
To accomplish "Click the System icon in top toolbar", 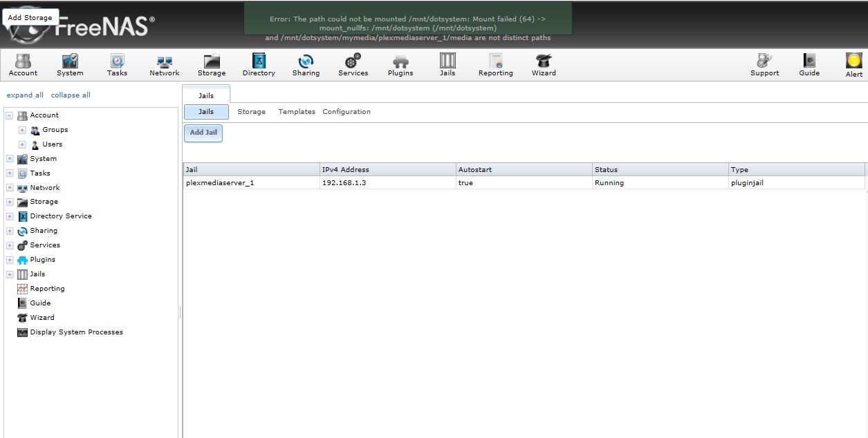I will [70, 65].
